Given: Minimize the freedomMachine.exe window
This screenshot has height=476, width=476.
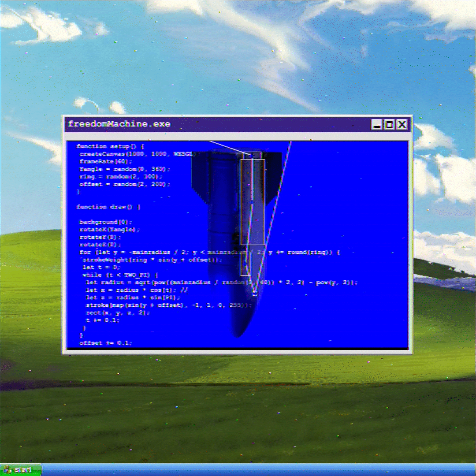Looking at the screenshot, I should click(376, 125).
